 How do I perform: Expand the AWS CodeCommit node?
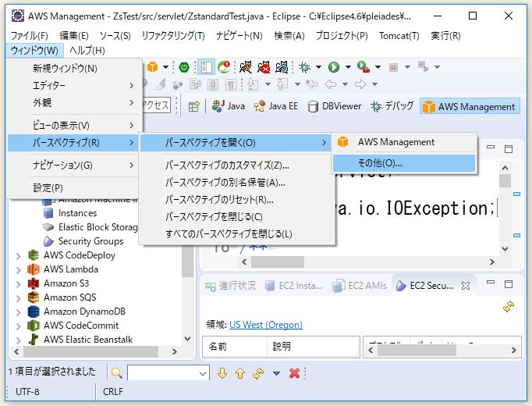click(18, 326)
